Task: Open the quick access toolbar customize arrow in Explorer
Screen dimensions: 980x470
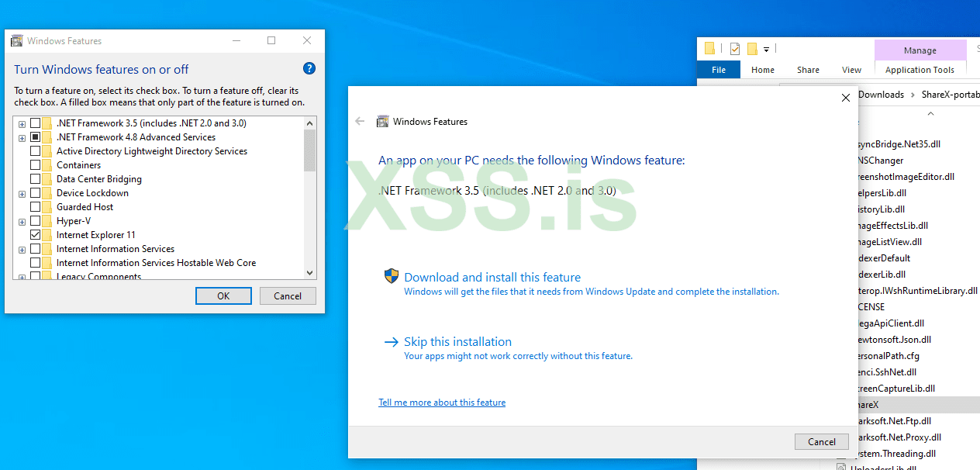Action: click(x=766, y=50)
